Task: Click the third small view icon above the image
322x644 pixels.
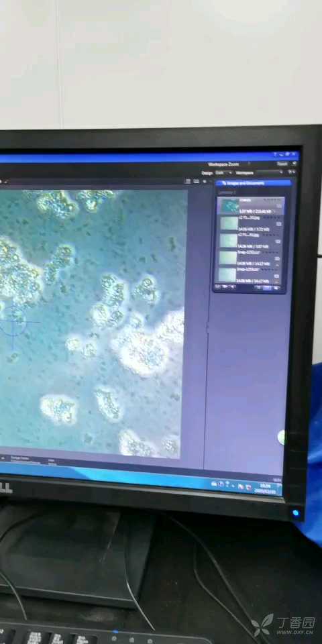Action: (x=205, y=181)
